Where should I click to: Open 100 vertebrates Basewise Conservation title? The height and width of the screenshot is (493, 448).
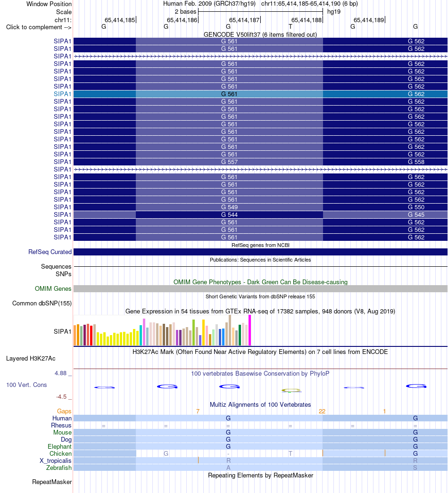[260, 374]
